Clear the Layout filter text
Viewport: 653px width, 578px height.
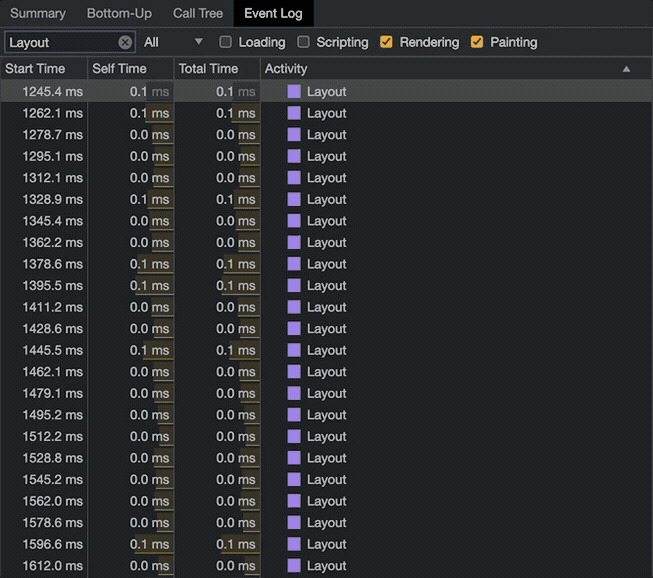click(x=125, y=42)
